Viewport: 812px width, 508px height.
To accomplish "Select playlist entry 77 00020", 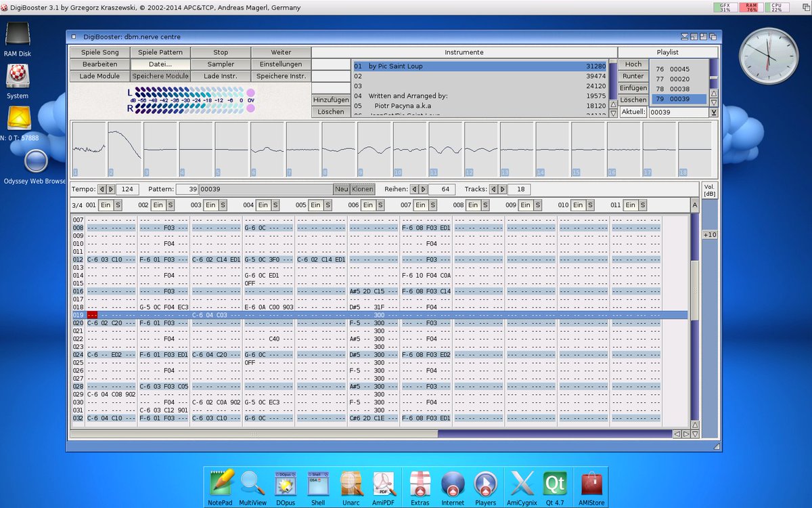I will coord(679,79).
